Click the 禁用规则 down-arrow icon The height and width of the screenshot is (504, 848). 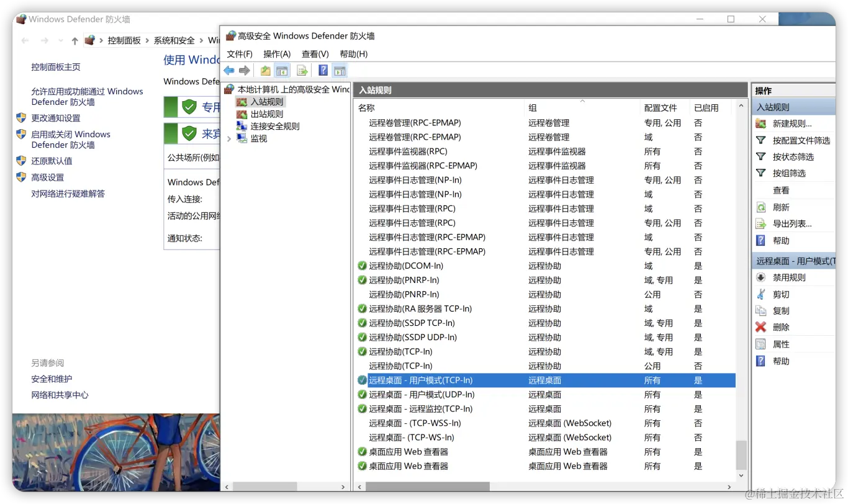point(761,277)
